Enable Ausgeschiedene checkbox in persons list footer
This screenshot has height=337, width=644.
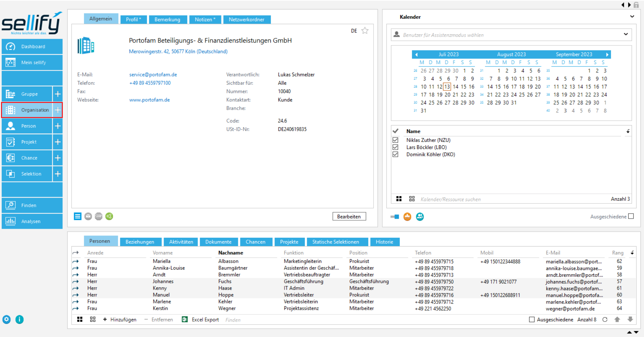point(531,320)
